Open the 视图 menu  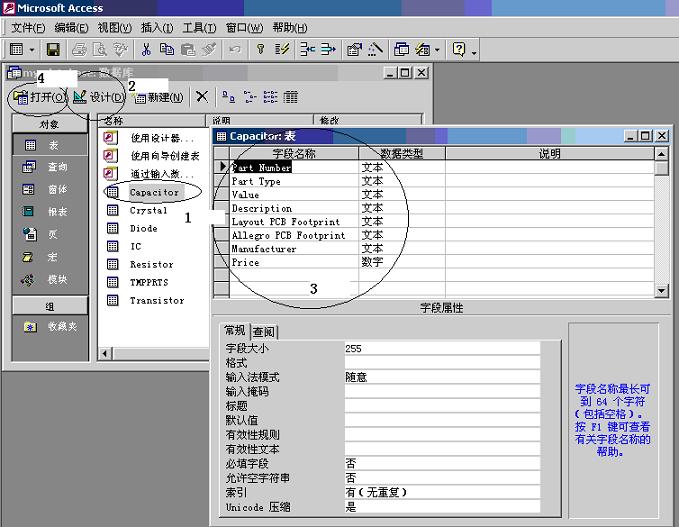115,28
